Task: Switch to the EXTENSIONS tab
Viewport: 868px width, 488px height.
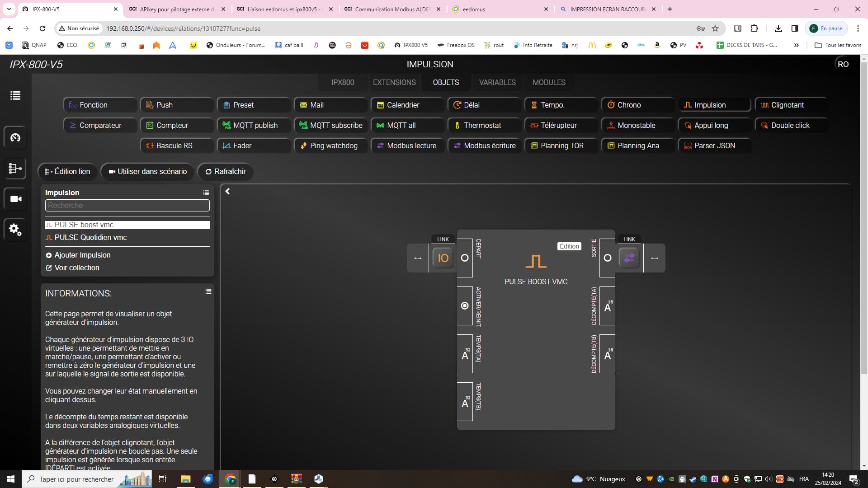Action: click(x=394, y=82)
